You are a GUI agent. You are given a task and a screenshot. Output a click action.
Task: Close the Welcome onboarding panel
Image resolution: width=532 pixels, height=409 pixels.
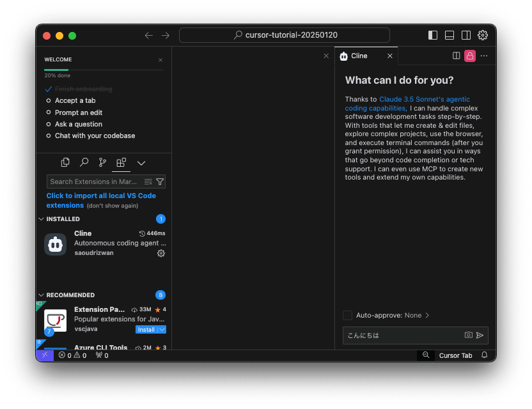click(160, 60)
